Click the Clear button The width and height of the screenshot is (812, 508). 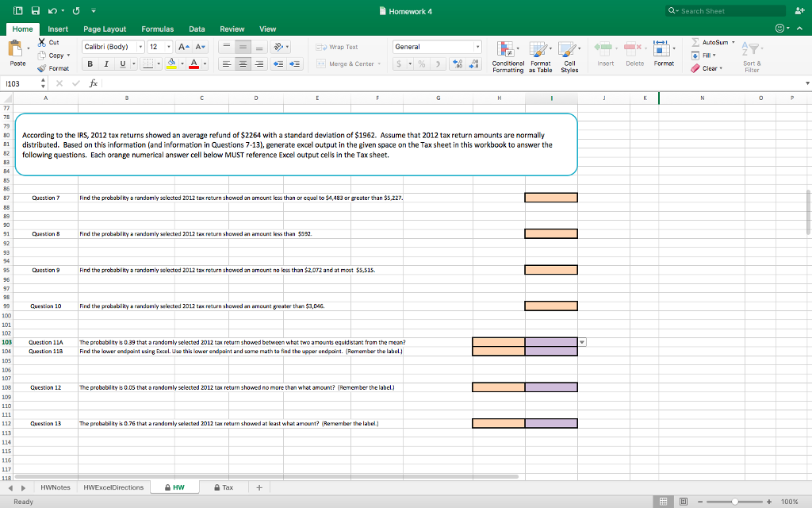coord(711,68)
